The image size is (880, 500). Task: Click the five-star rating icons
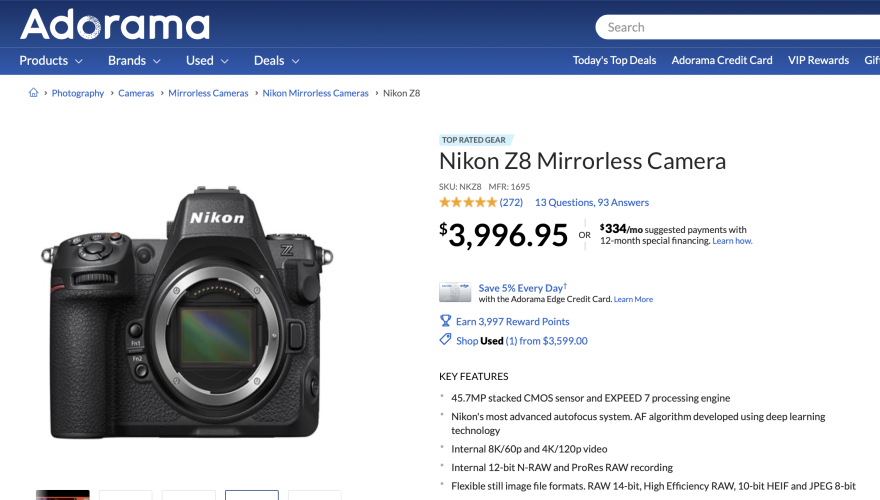(x=468, y=202)
